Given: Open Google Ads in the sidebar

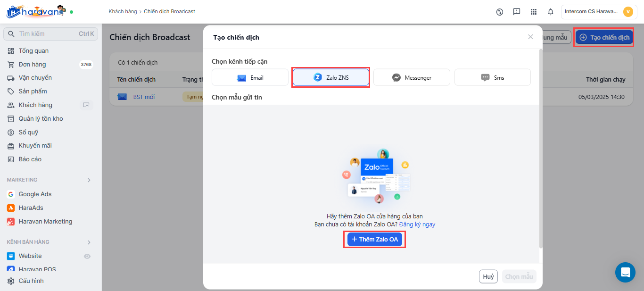Looking at the screenshot, I should point(35,194).
